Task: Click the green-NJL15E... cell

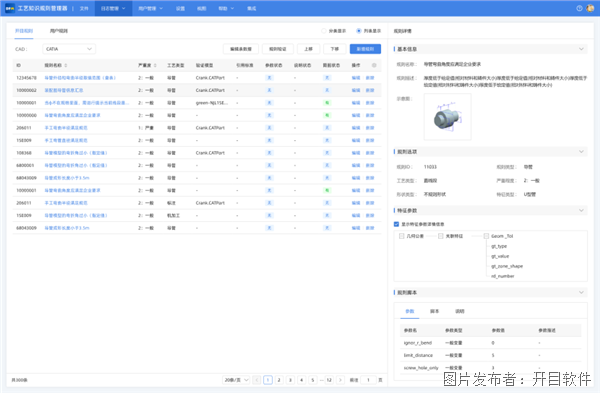Action: (212, 103)
